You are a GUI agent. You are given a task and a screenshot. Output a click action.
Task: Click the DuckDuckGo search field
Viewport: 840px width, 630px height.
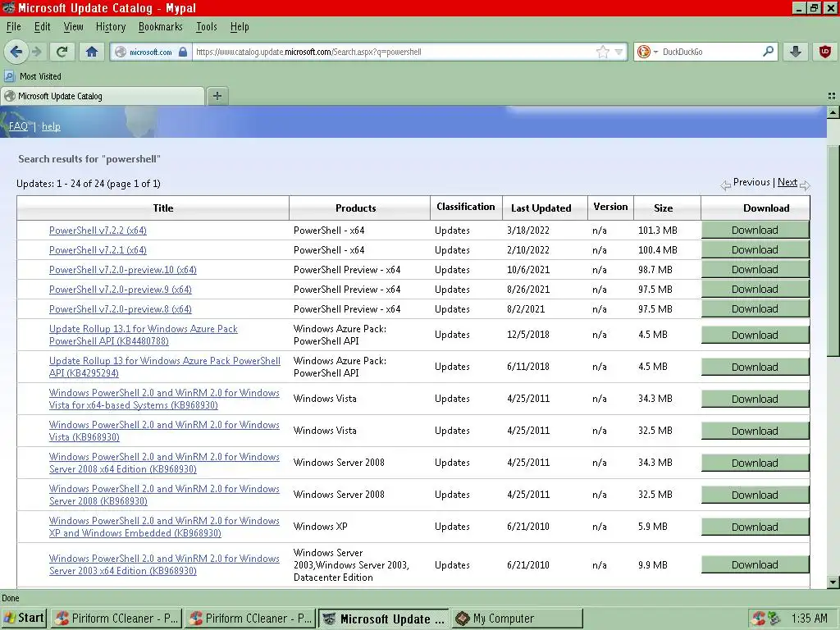(710, 52)
